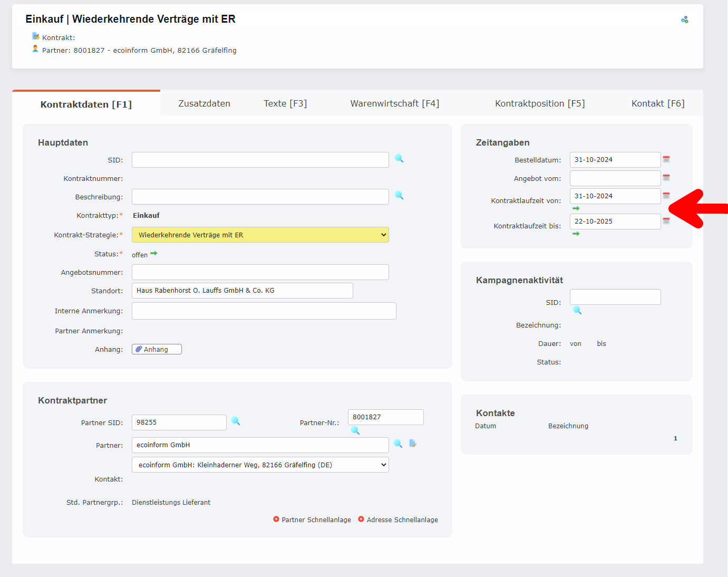Open the Partner search magnifier
Viewport: 728px width, 577px height.
click(x=398, y=444)
